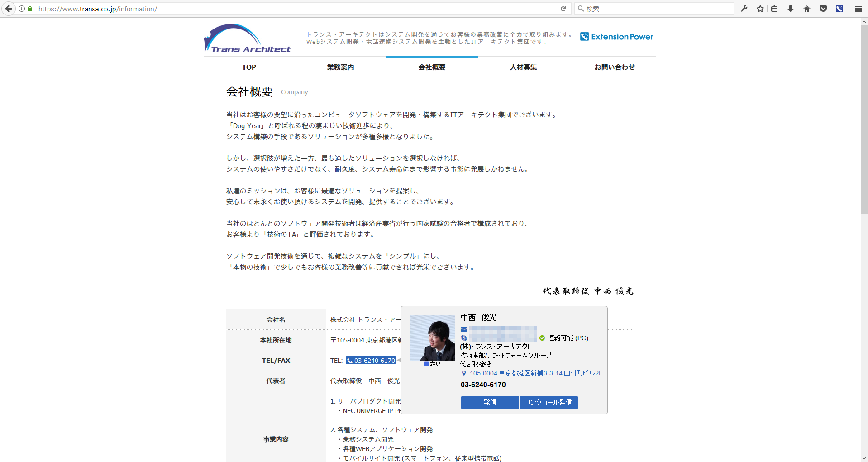Open developer tools via the wrench icon
Viewport: 868px width, 462px height.
744,9
